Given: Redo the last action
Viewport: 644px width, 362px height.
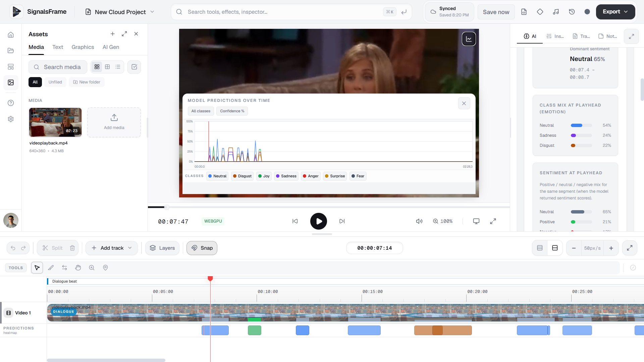Looking at the screenshot, I should pyautogui.click(x=23, y=248).
